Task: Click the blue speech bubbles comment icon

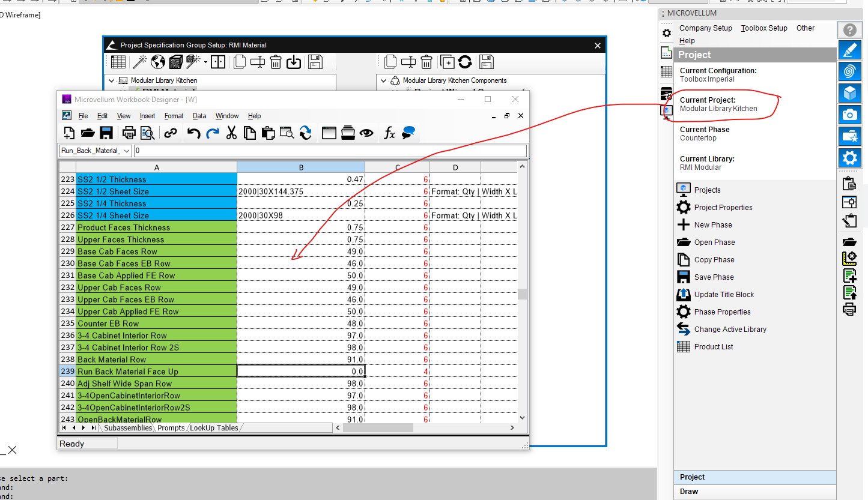Action: 409,133
